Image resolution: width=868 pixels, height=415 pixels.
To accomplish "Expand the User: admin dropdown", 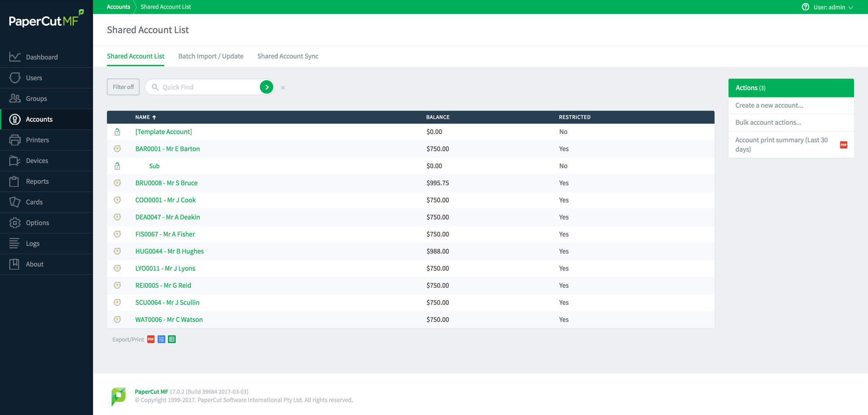I will [x=832, y=7].
